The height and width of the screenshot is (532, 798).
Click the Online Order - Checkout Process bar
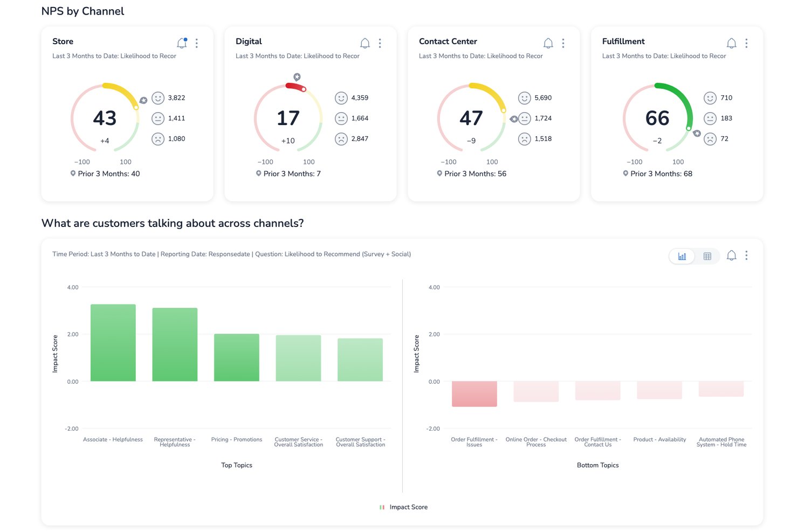(536, 392)
